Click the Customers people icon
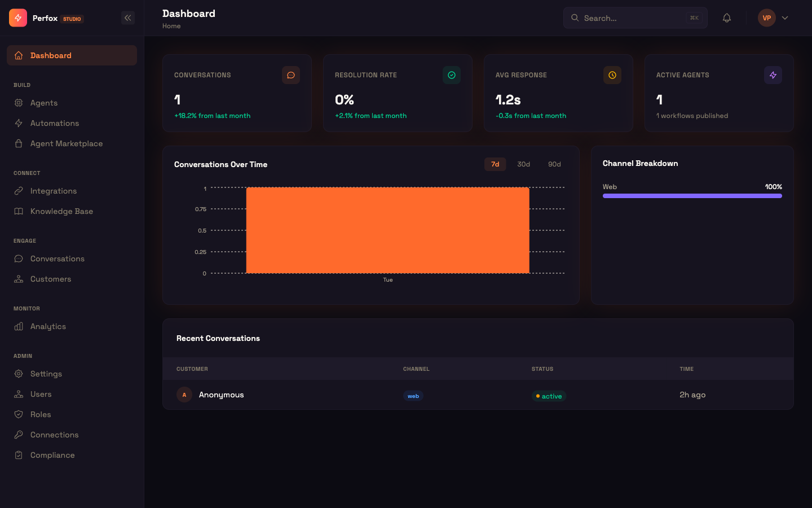 pos(19,279)
